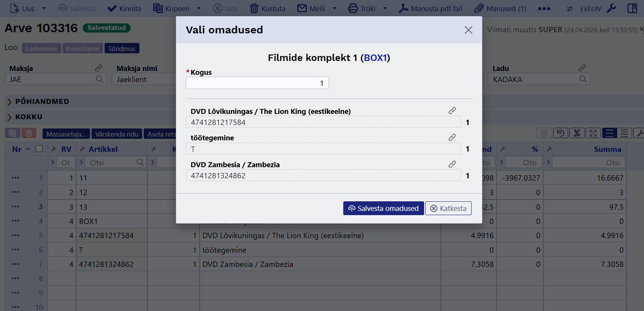
Task: Click the Salvesta omadused button
Action: 383,208
